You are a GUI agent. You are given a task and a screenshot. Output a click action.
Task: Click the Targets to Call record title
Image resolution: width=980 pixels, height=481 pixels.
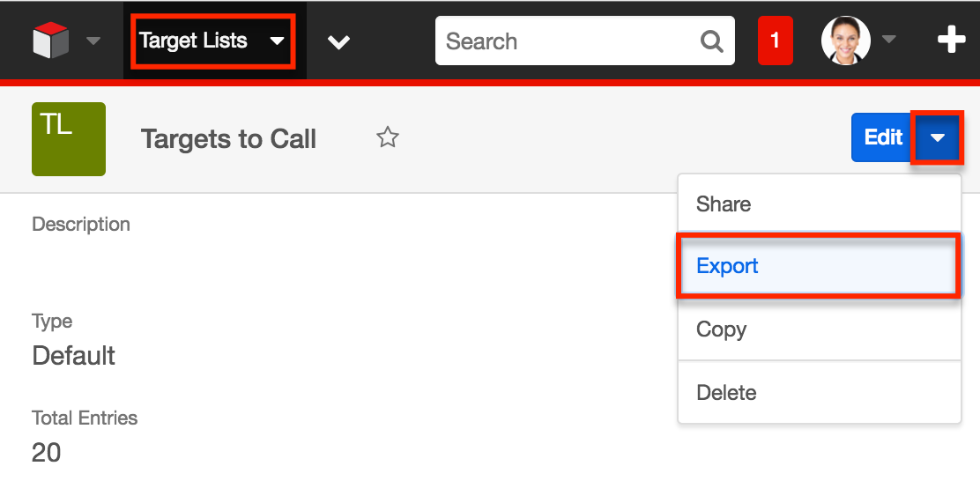pyautogui.click(x=228, y=138)
